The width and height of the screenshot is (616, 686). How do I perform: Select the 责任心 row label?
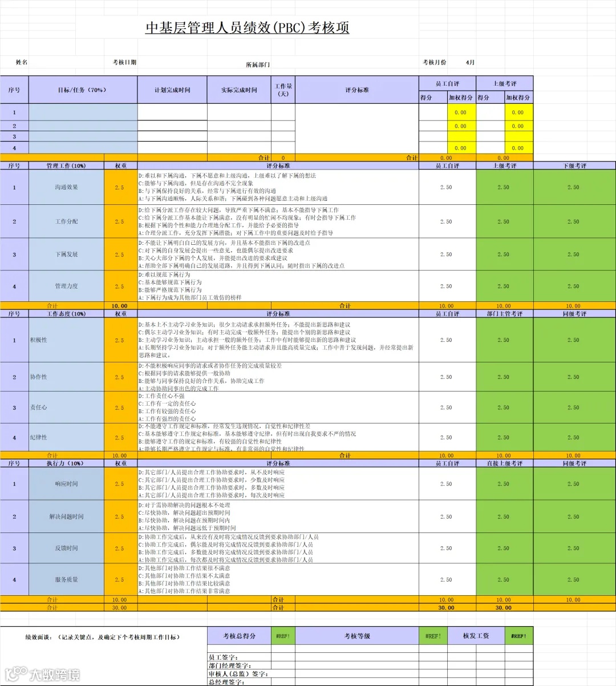click(x=66, y=407)
